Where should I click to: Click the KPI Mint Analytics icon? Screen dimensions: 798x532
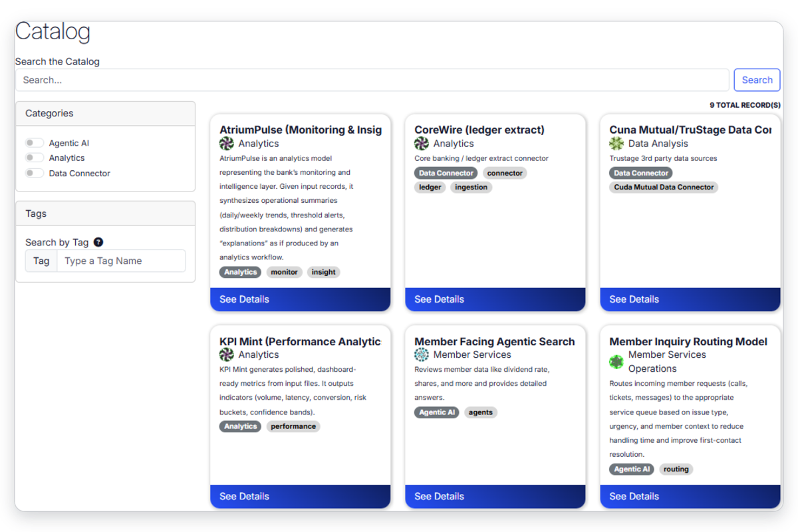pos(227,355)
